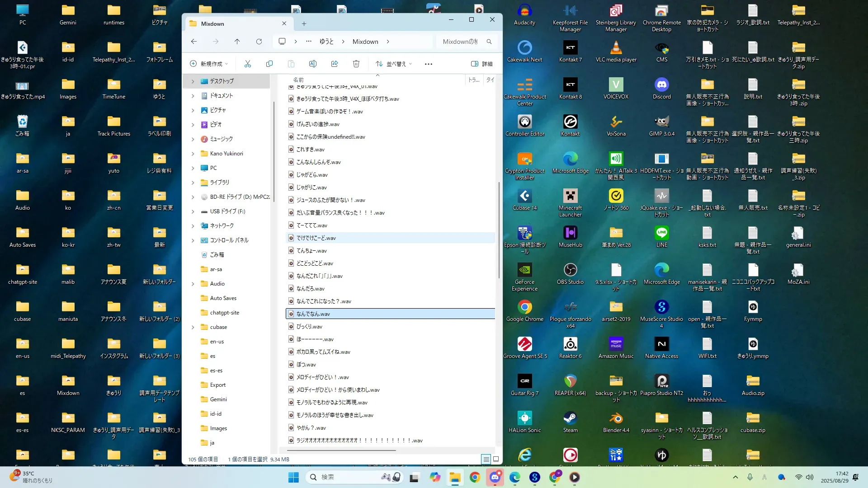Click the Refresh button in Explorer navigation
The height and width of the screenshot is (488, 868).
tap(259, 42)
